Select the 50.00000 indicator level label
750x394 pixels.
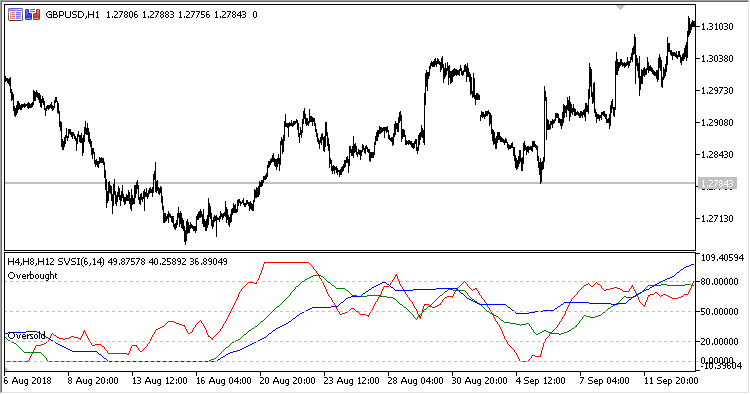(719, 312)
